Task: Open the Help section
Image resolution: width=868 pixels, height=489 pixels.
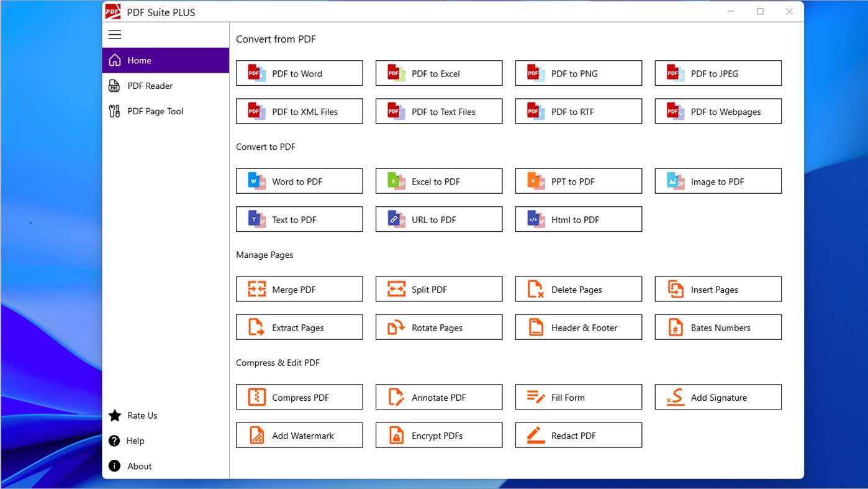Action: pos(134,441)
